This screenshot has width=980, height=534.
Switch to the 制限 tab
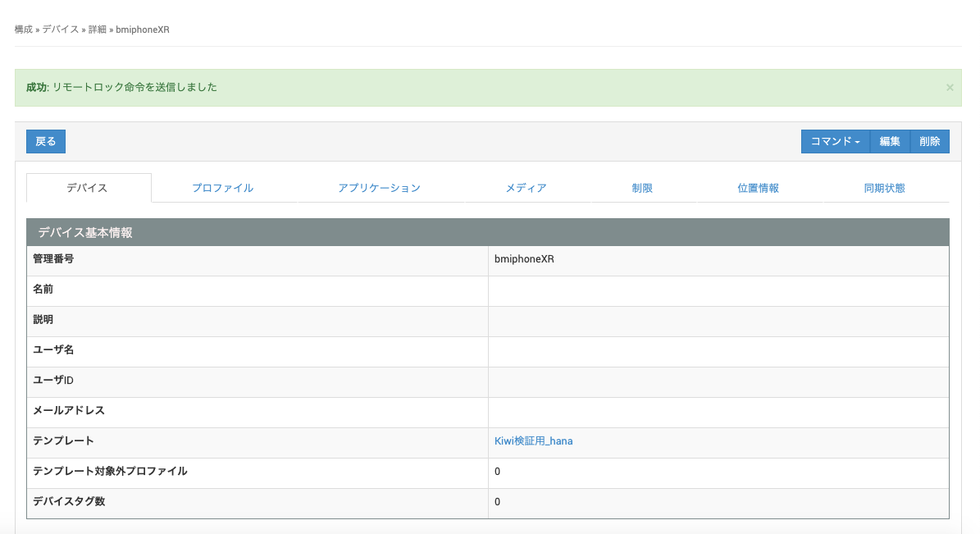click(642, 188)
